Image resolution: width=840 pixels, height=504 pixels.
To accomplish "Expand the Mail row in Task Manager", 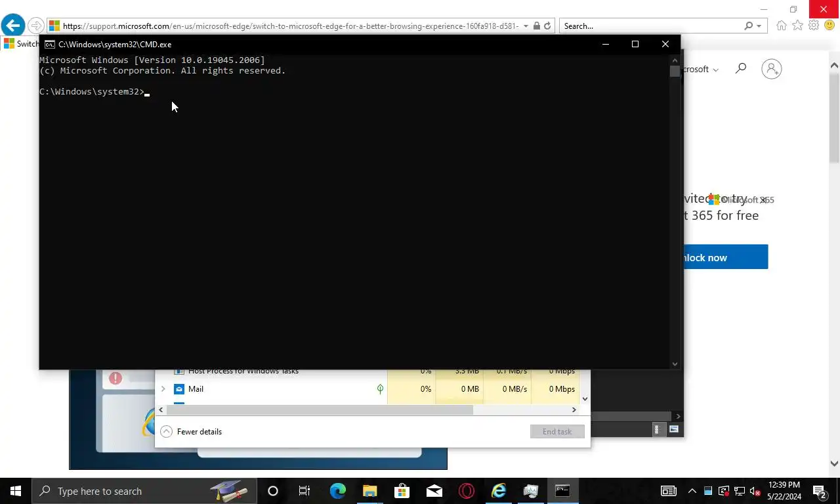I will [163, 389].
